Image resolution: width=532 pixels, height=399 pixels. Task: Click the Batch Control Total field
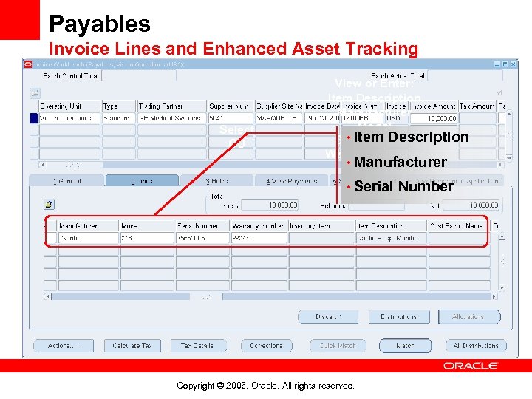click(138, 75)
